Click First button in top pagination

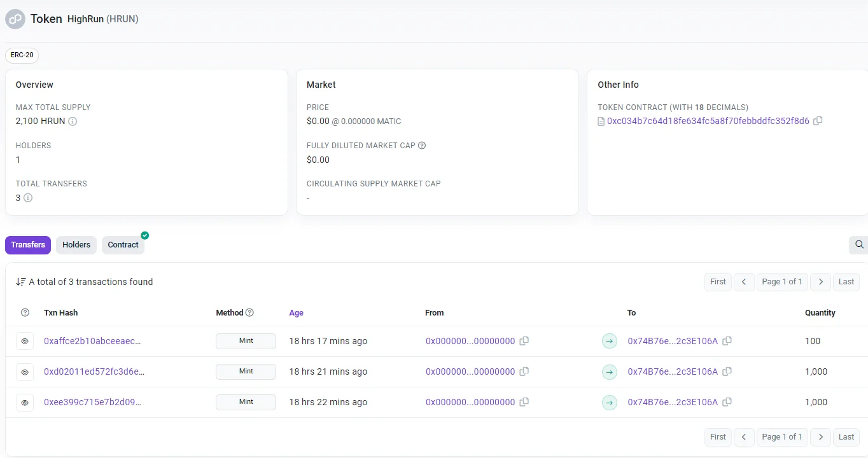718,282
